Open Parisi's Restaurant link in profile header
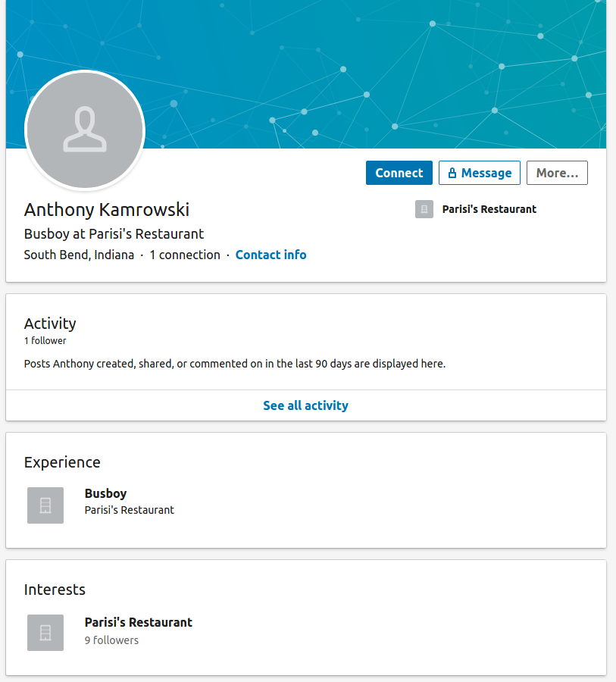616x682 pixels. 489,209
